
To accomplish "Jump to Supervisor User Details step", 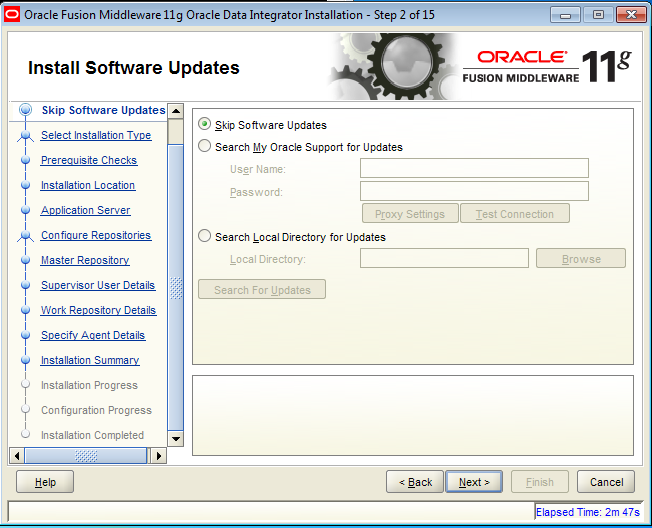I will 98,285.
